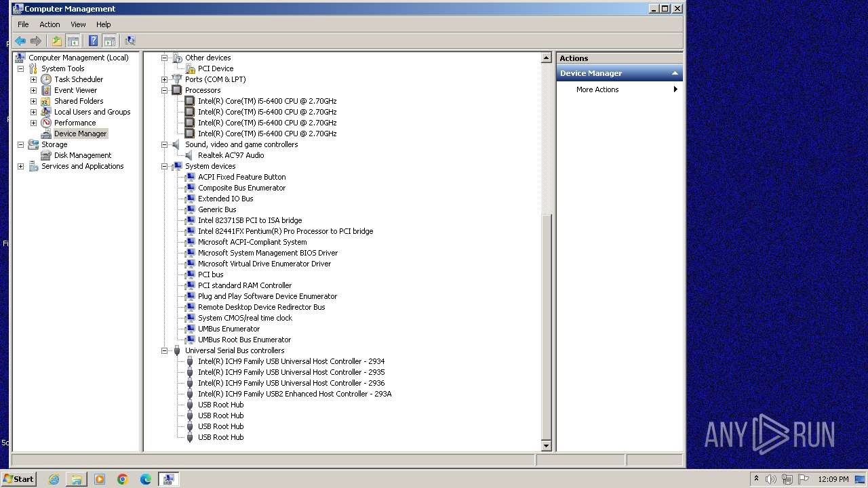Select Microsoft ACPI-Compliant System device
Image resolution: width=868 pixels, height=488 pixels.
(x=252, y=242)
